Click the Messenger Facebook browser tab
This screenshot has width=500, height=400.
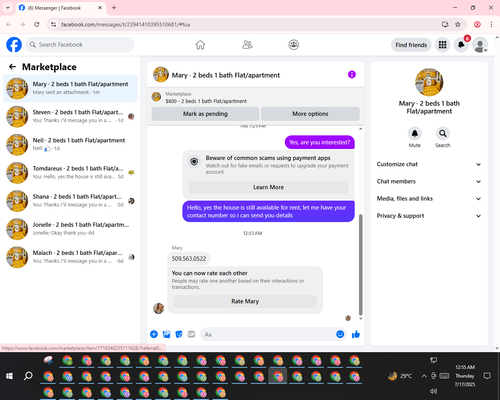61,8
